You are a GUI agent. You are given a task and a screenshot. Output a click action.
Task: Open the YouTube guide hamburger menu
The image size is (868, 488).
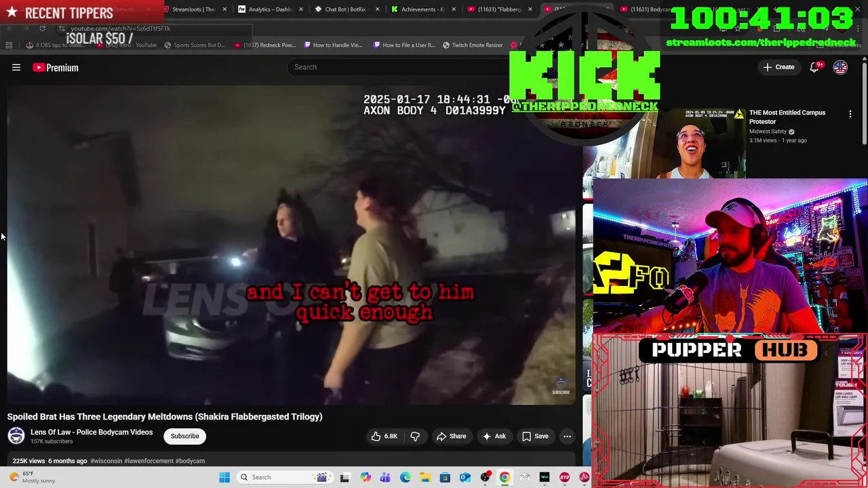click(16, 67)
